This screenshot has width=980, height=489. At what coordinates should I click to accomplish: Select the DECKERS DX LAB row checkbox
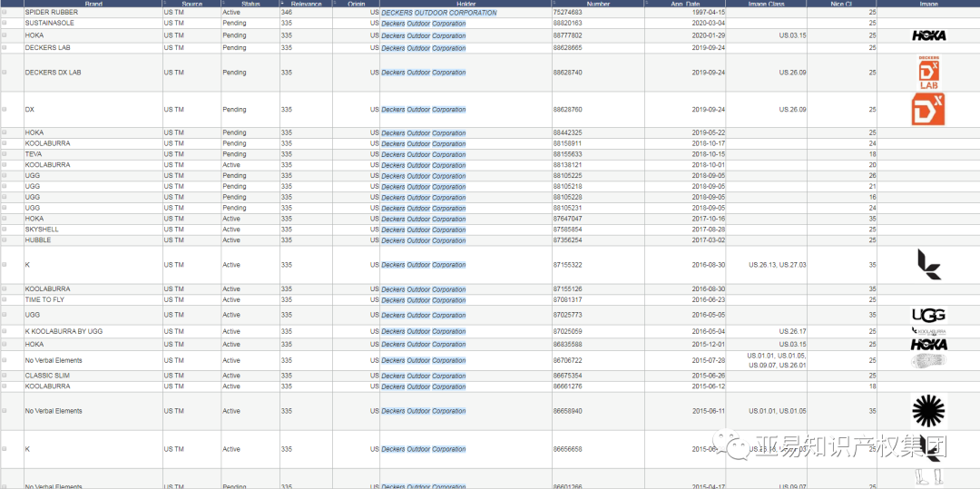coord(5,73)
